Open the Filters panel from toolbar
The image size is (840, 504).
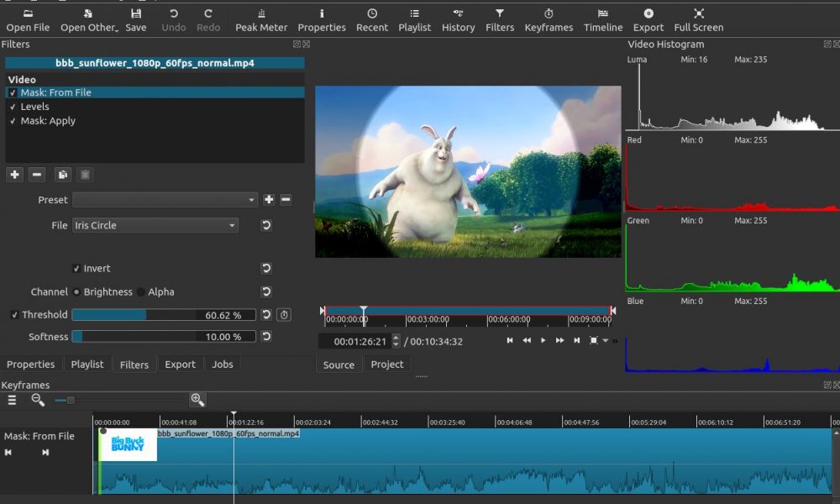[x=500, y=20]
